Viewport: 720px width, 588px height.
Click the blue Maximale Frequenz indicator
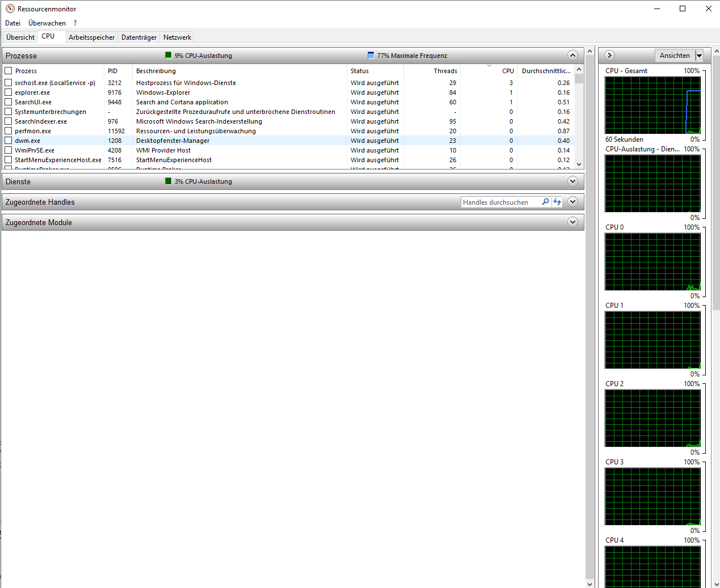[370, 56]
